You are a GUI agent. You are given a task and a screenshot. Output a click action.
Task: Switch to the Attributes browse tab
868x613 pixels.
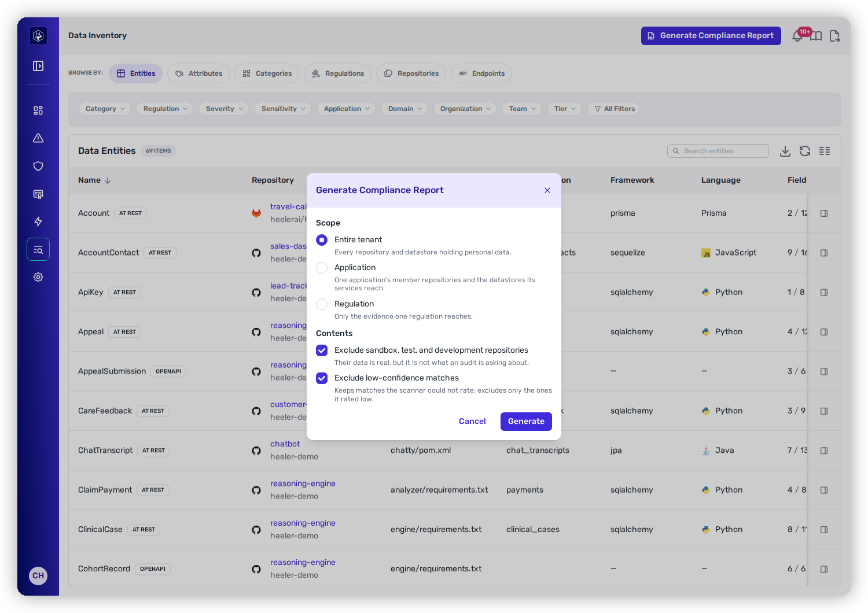[198, 73]
